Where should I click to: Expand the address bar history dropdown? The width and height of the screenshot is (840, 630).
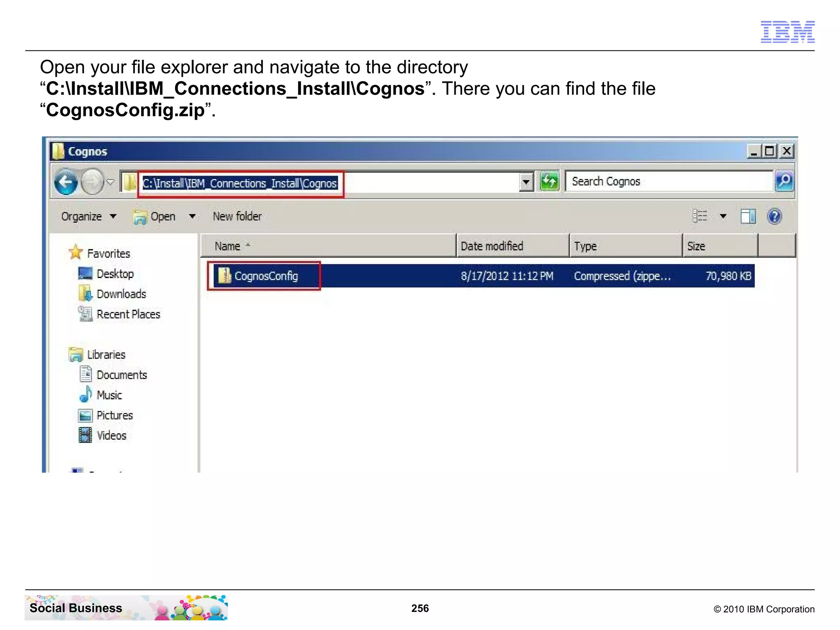[526, 182]
